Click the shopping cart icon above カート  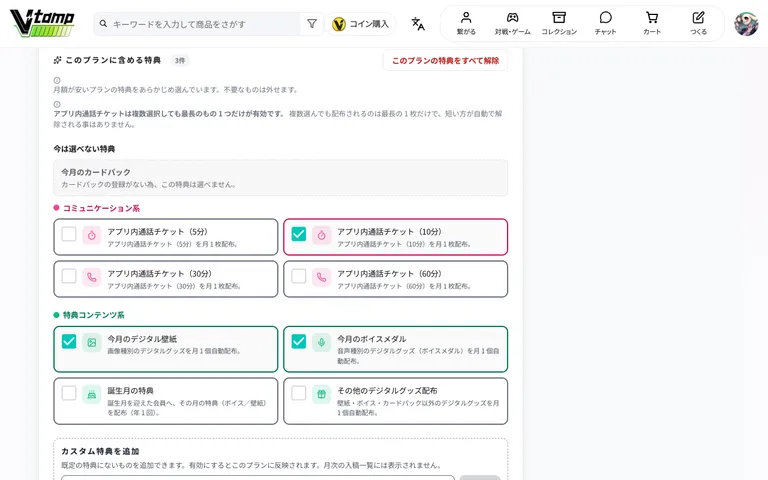[652, 18]
